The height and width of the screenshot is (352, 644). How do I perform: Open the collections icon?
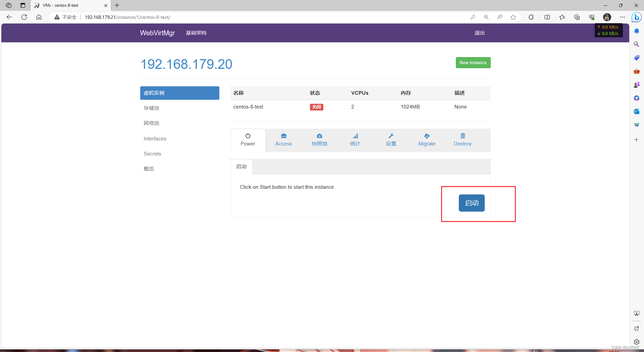tap(577, 17)
